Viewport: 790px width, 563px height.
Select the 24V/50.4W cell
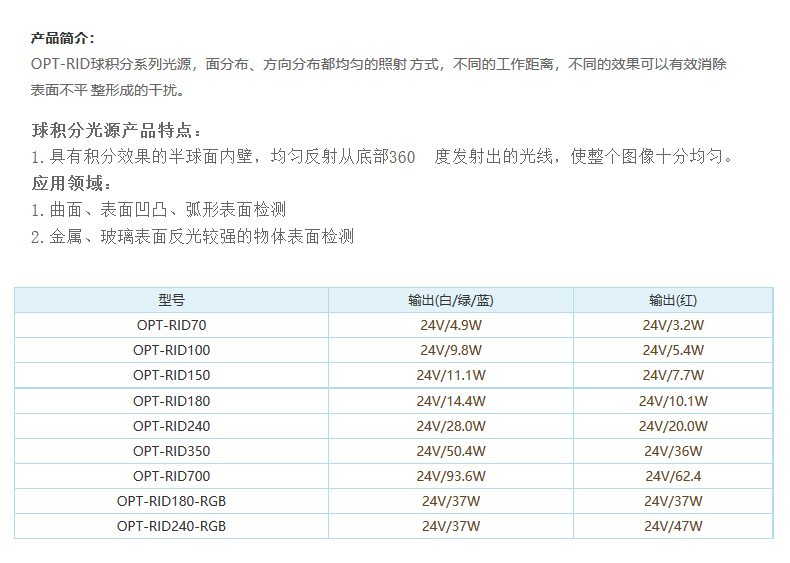click(x=451, y=451)
